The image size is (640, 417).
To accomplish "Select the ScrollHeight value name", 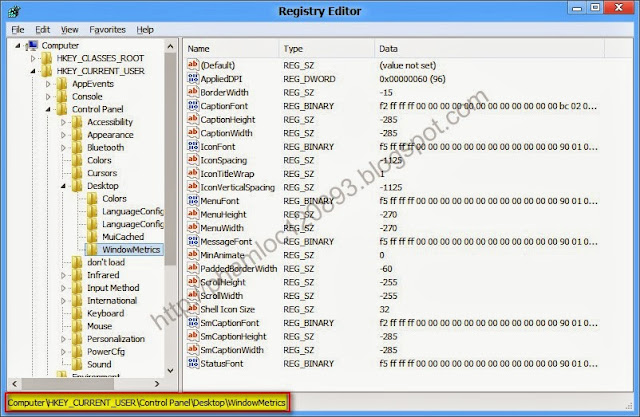I will click(223, 282).
